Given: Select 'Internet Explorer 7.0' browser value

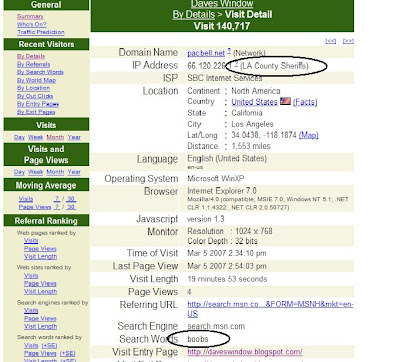Looking at the screenshot, I should pos(222,191).
